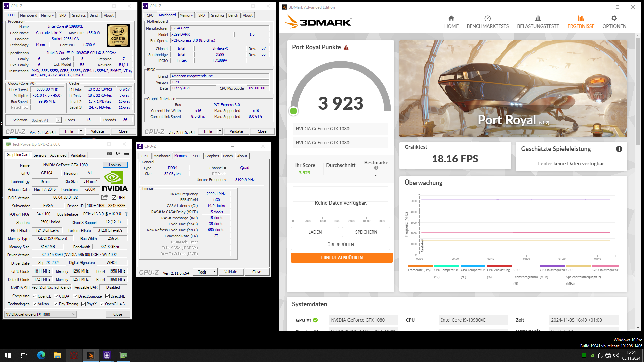Screen dimensions: 644x362
Task: Click LADEN button in 3DMark
Action: (315, 232)
